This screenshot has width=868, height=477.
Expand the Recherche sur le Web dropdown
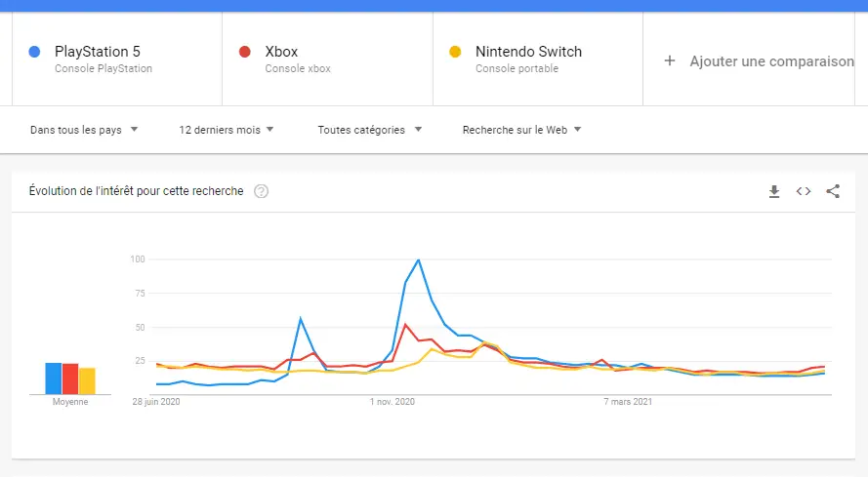(x=521, y=130)
